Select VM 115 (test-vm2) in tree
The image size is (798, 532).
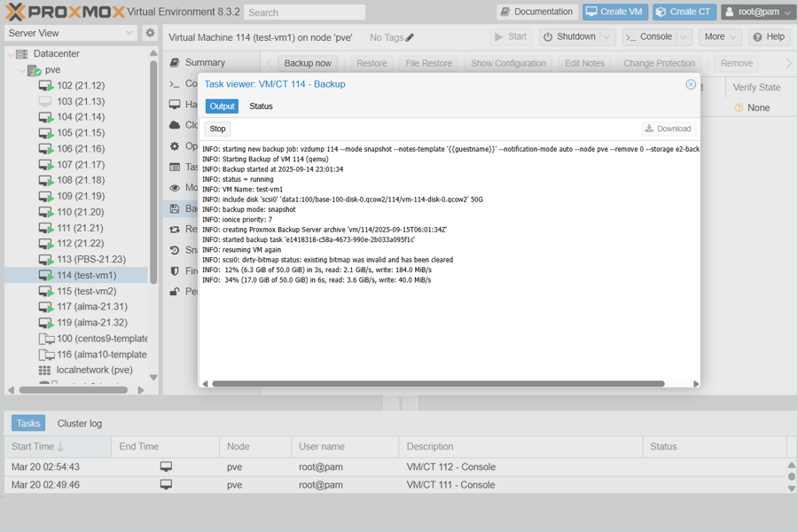click(x=86, y=291)
